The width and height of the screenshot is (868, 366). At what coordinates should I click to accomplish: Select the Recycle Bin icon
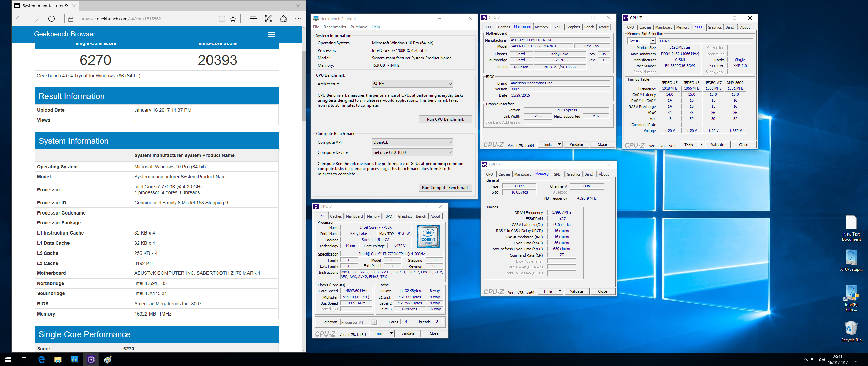[851, 331]
